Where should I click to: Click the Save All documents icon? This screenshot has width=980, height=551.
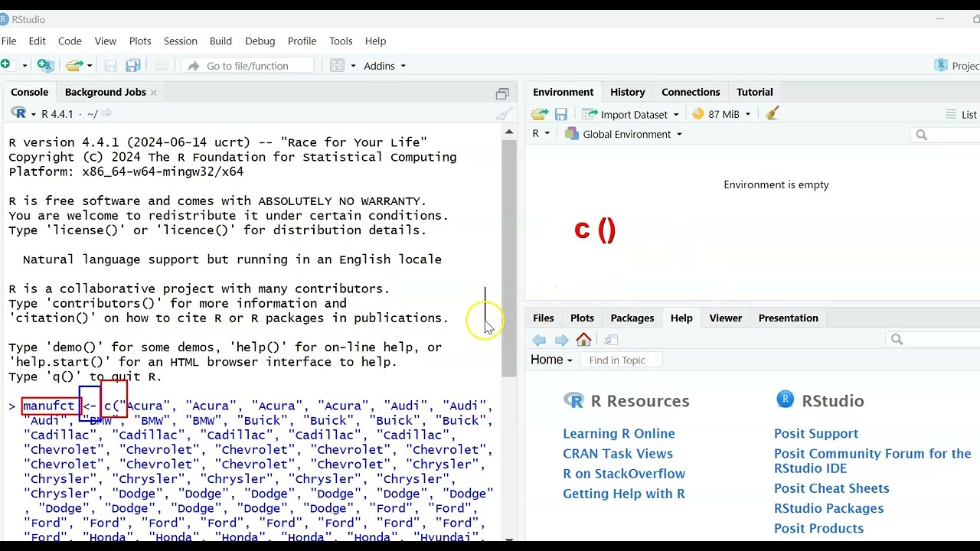tap(133, 66)
